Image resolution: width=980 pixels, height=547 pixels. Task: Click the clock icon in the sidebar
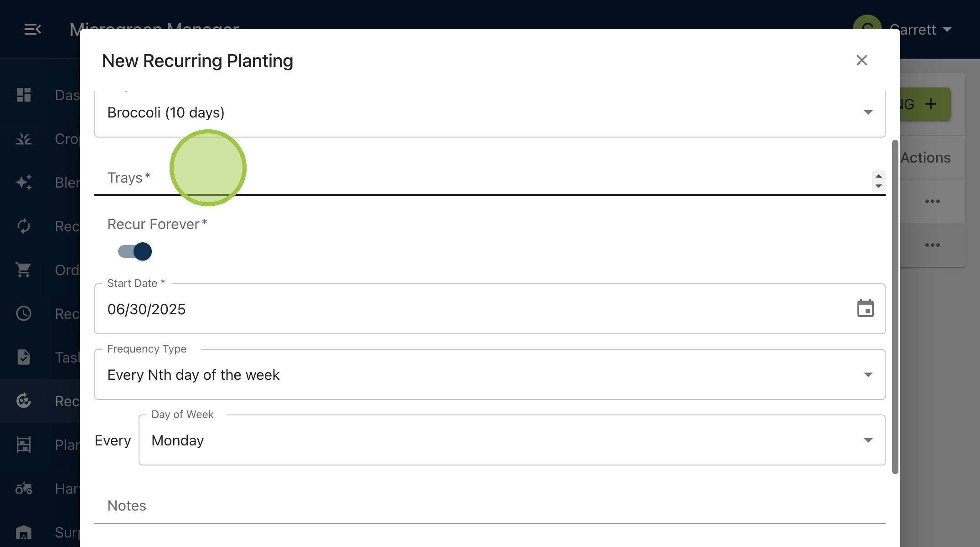(x=24, y=313)
